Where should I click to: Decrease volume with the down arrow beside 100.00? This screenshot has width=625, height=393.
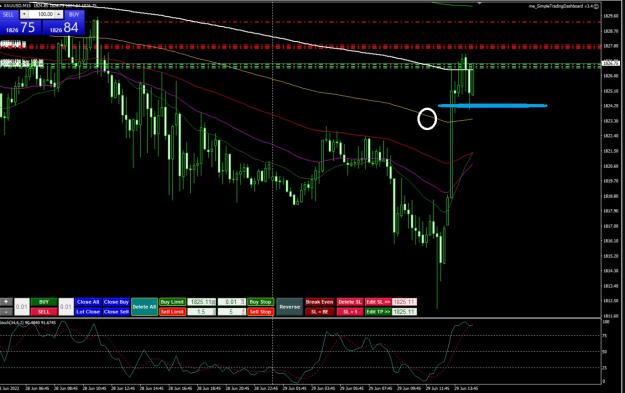[x=24, y=14]
